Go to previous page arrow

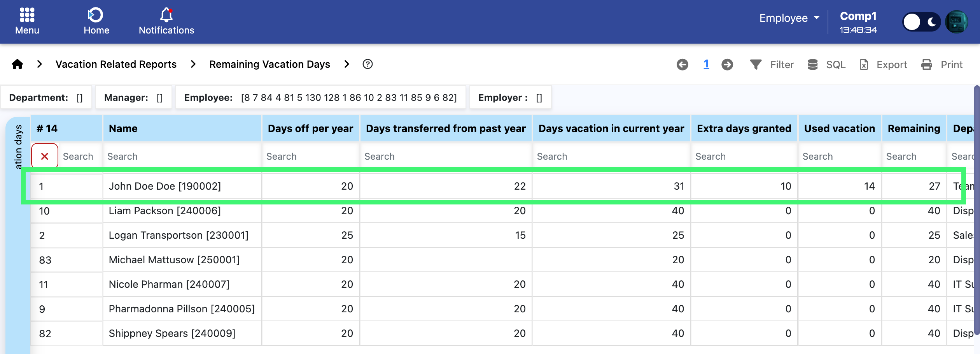tap(682, 65)
